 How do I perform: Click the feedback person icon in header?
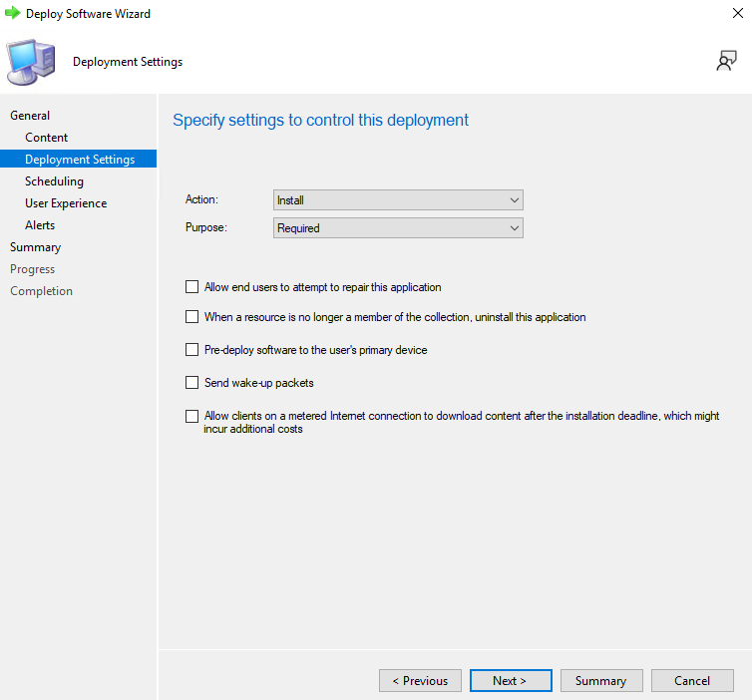coord(726,62)
